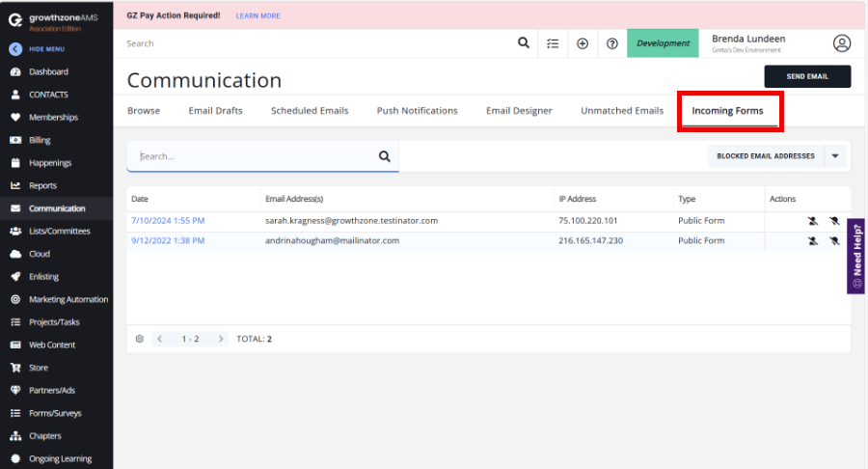This screenshot has width=868, height=469.
Task: Click the plus circle quick-add icon
Action: pos(583,43)
